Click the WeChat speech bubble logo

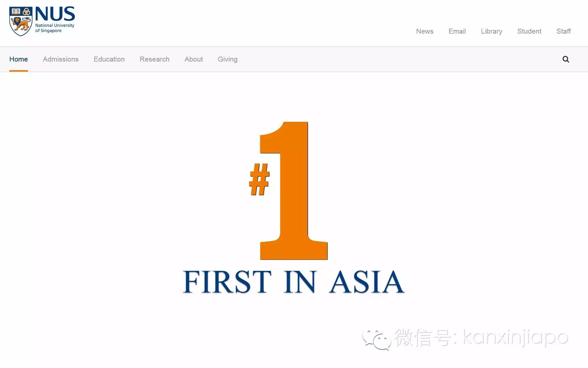coord(377,339)
